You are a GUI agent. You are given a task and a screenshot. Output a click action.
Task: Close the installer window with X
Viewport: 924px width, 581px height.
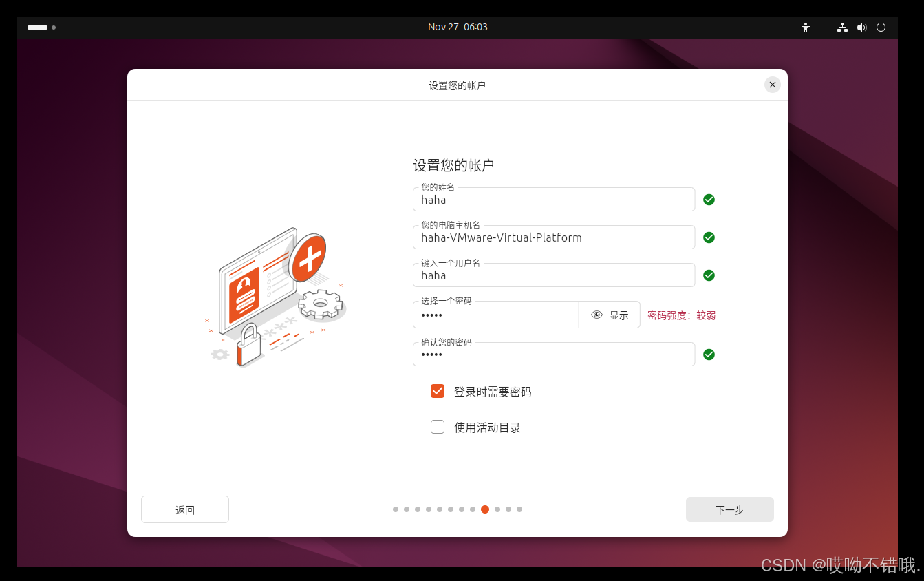773,85
